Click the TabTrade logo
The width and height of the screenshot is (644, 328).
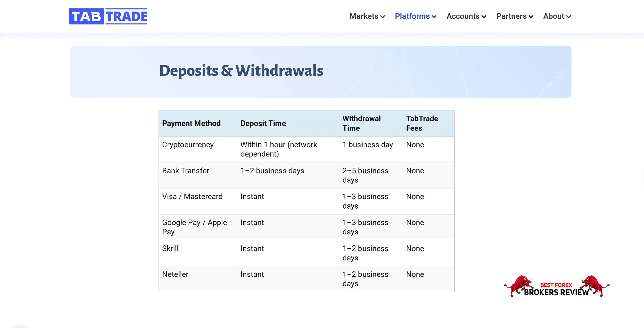(108, 16)
